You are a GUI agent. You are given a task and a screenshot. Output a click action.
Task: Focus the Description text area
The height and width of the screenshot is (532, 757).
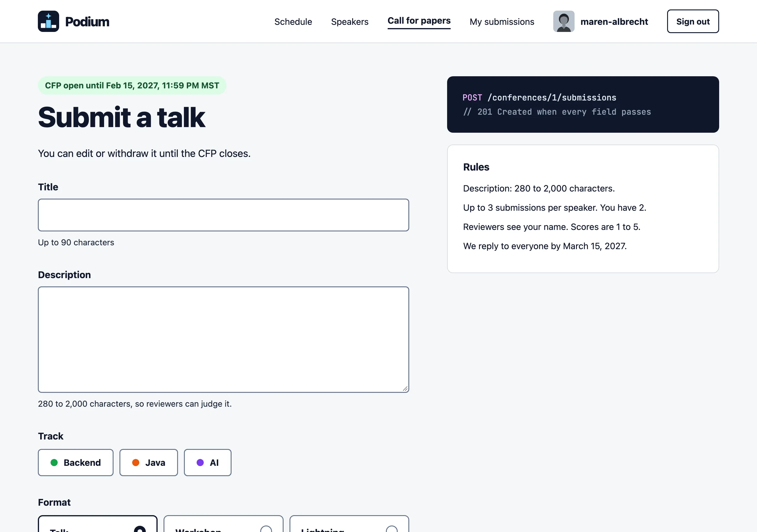224,340
